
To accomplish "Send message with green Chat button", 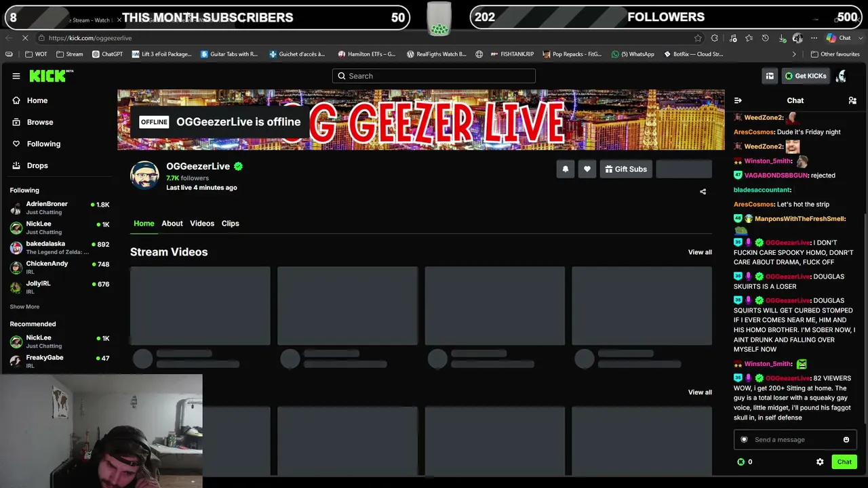I will click(x=844, y=462).
